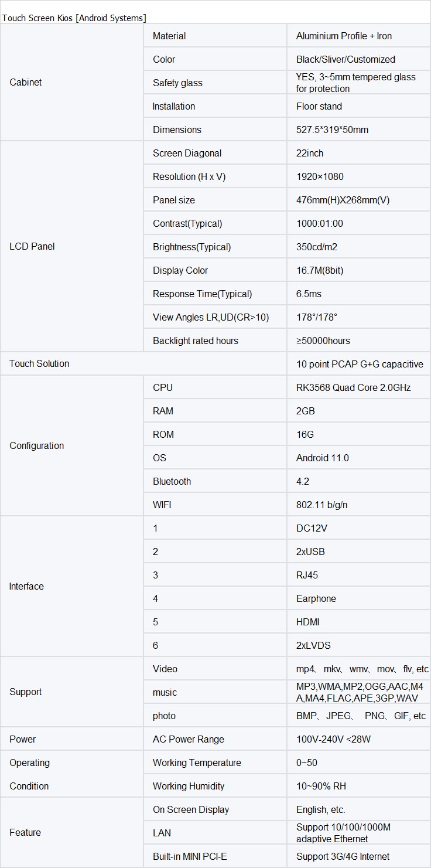Select the Cabinet category cell
Screen dimensions: 431x868
26,83
